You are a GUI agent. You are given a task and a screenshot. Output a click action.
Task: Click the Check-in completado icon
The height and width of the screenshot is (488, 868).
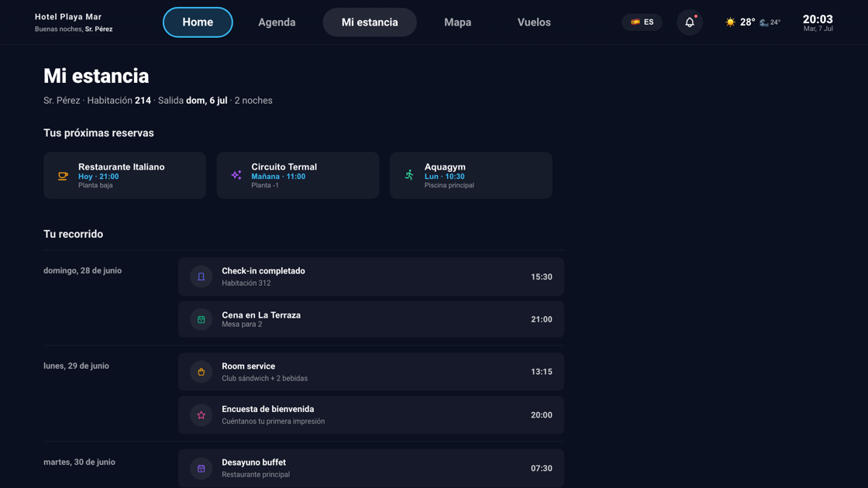pyautogui.click(x=201, y=277)
